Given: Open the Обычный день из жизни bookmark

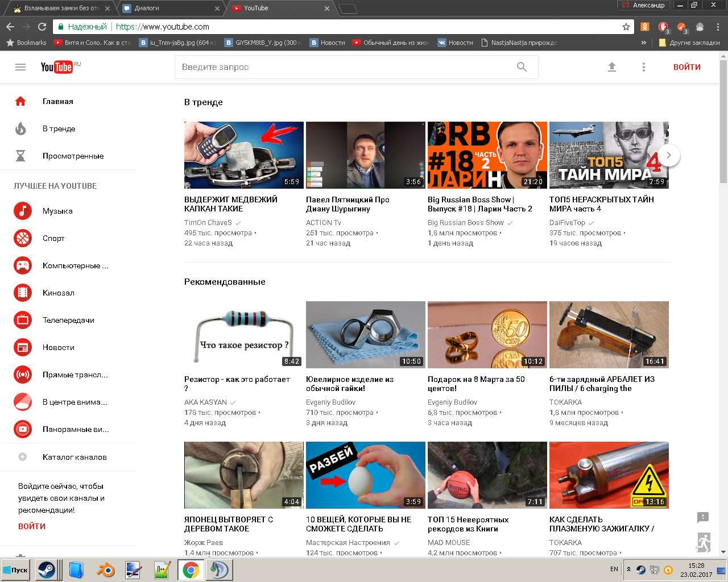Looking at the screenshot, I should (391, 43).
